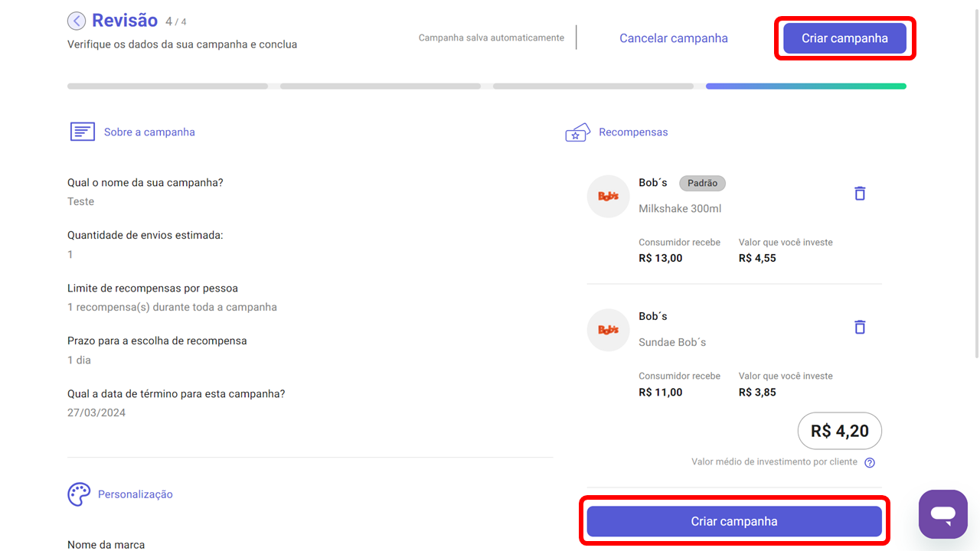Image resolution: width=980 pixels, height=551 pixels.
Task: Click the Padrão badge on Milkshake
Action: coord(702,184)
